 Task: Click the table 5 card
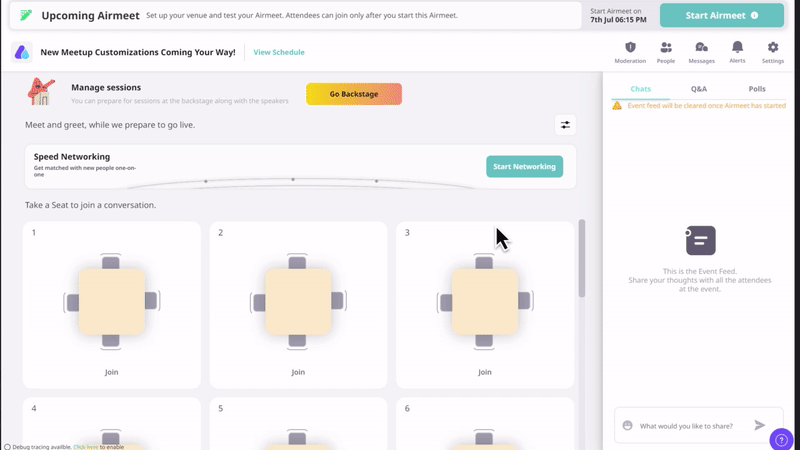coord(298,424)
